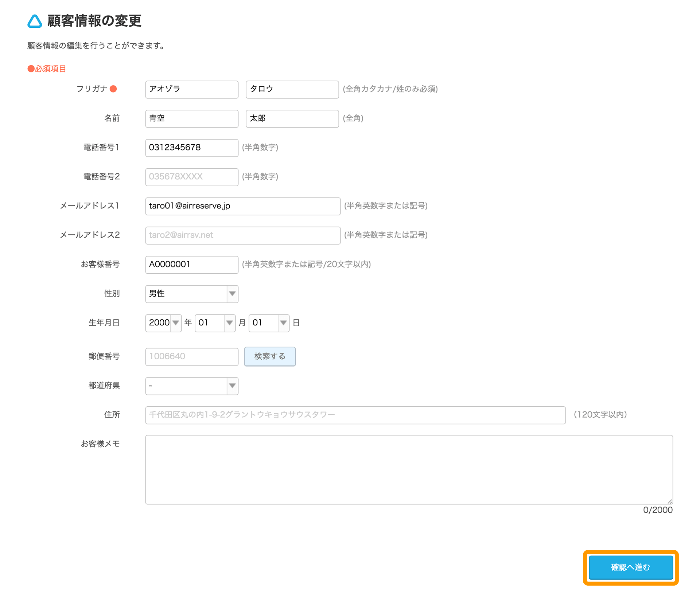Viewport: 700px width, 594px height.
Task: Click the メールアドレス1 field with taro01@airreserve.jp
Action: tap(243, 206)
